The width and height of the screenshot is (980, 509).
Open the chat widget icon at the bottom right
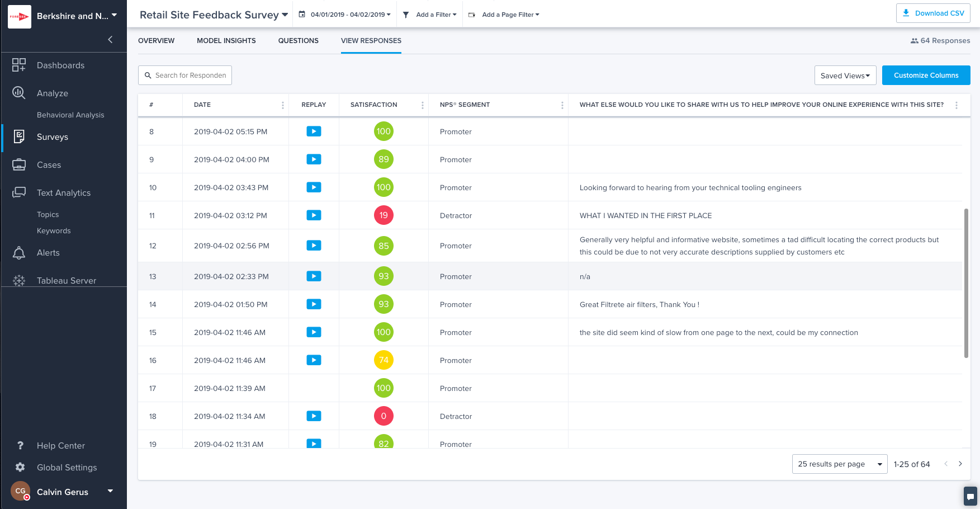(970, 496)
